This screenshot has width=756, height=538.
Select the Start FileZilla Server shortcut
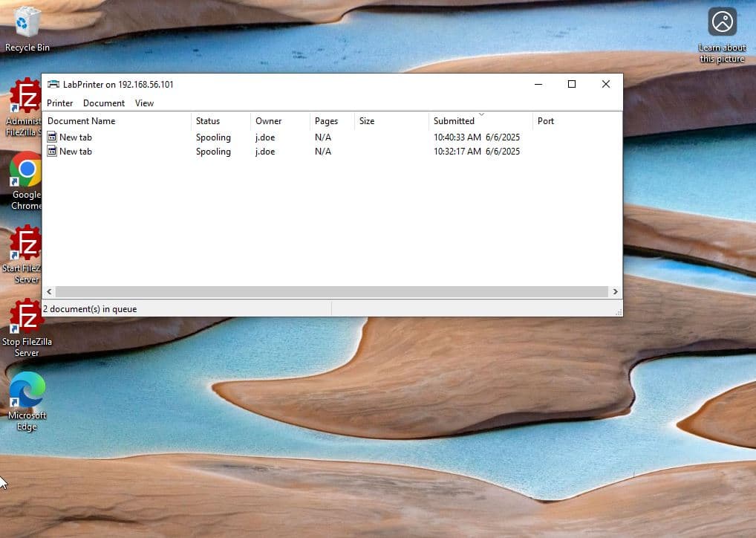pos(27,244)
